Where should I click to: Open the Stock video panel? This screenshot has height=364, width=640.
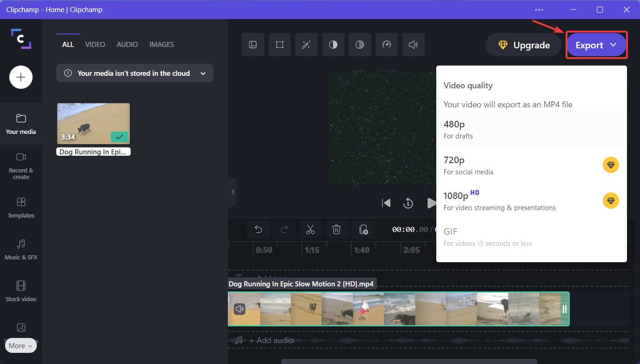(20, 292)
